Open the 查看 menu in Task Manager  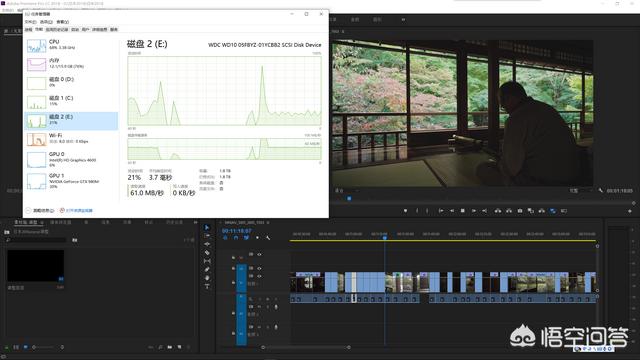[62, 22]
